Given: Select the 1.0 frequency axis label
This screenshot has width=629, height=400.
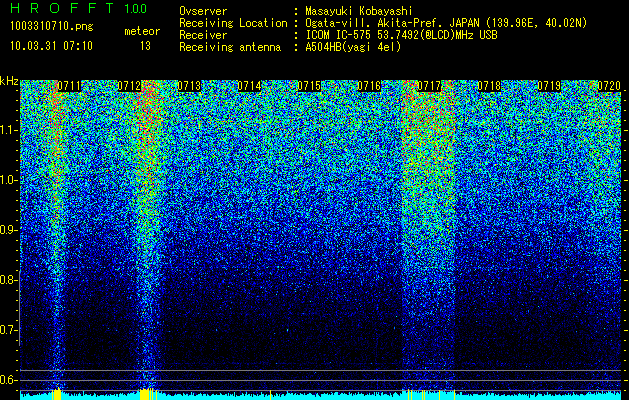Looking at the screenshot, I should point(9,180).
